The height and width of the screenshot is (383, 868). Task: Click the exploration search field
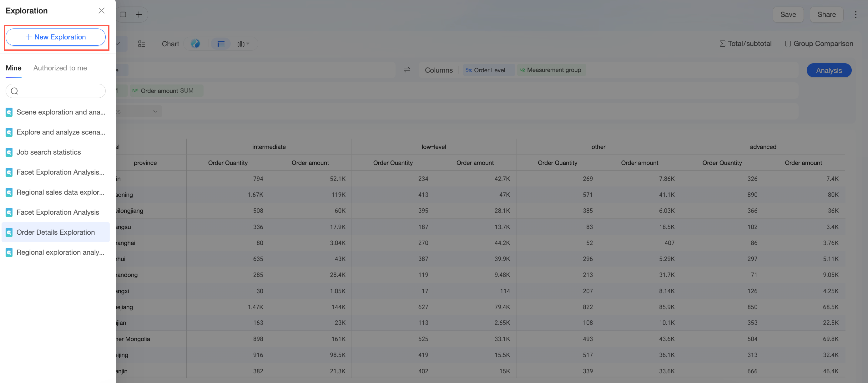click(56, 91)
